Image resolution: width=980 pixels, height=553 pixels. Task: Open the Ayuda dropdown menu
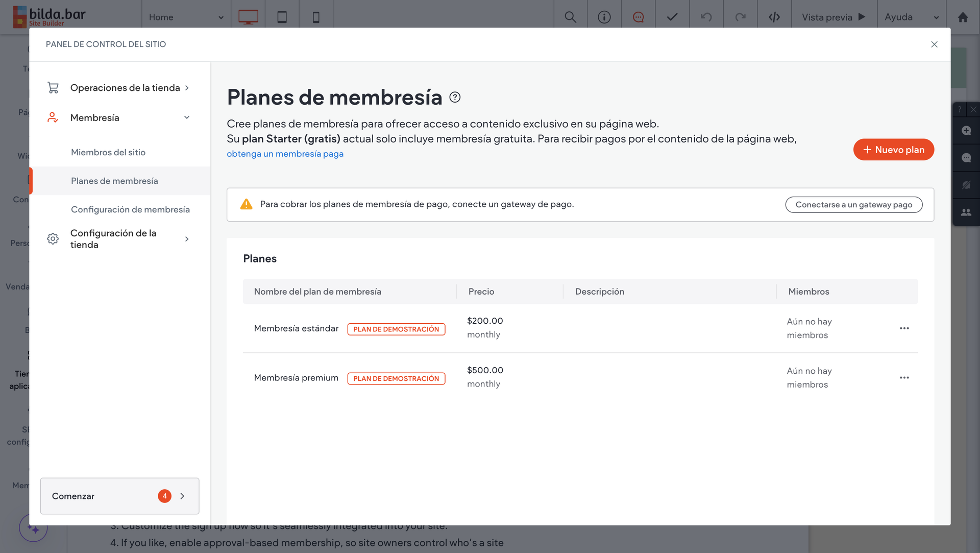point(912,17)
